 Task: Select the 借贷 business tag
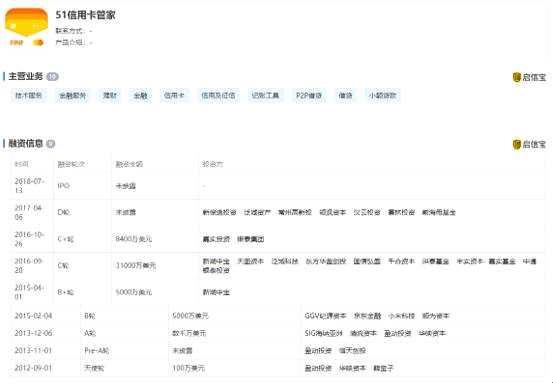coord(345,96)
